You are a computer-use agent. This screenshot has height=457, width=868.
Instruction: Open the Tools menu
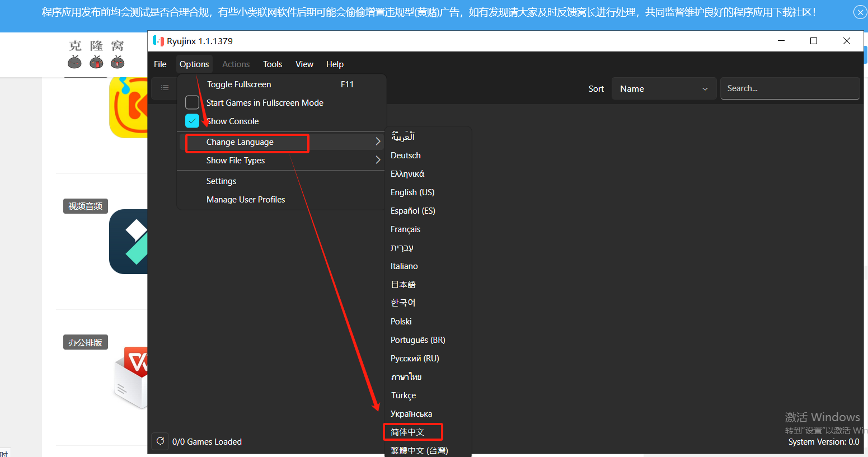pos(273,64)
